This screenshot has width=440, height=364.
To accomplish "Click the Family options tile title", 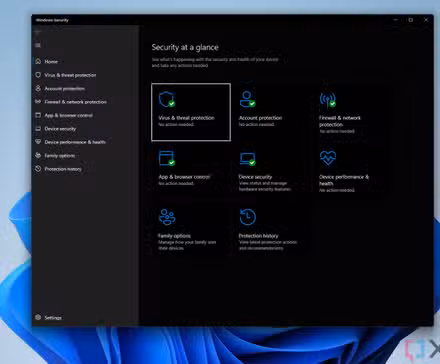I will click(x=174, y=236).
